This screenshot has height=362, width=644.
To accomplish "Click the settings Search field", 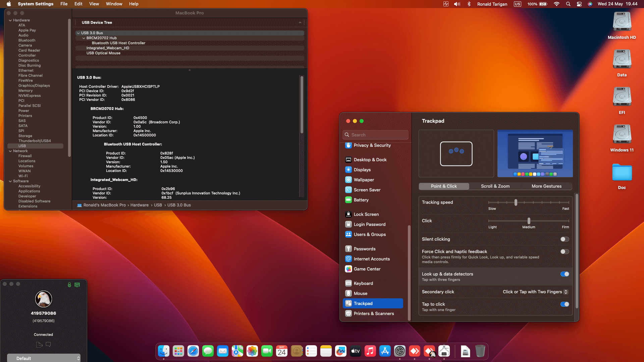I will click(x=376, y=135).
